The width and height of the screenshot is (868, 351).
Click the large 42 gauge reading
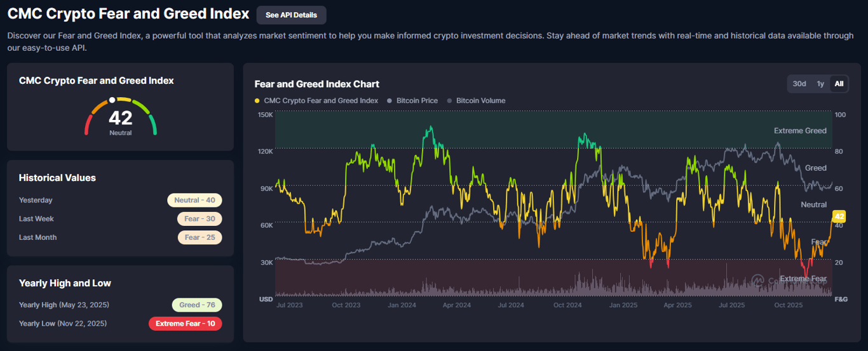[x=120, y=118]
